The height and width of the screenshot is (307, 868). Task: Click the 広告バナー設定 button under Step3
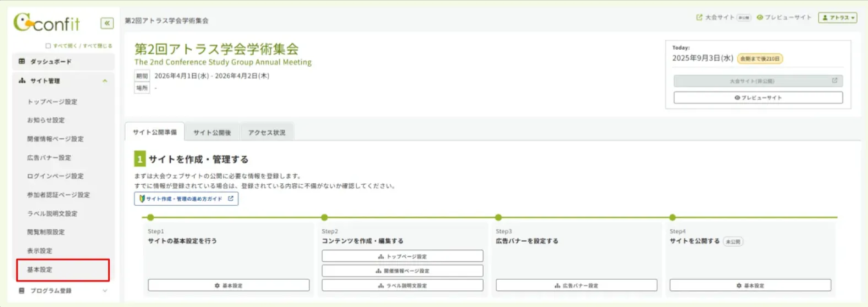(x=576, y=286)
